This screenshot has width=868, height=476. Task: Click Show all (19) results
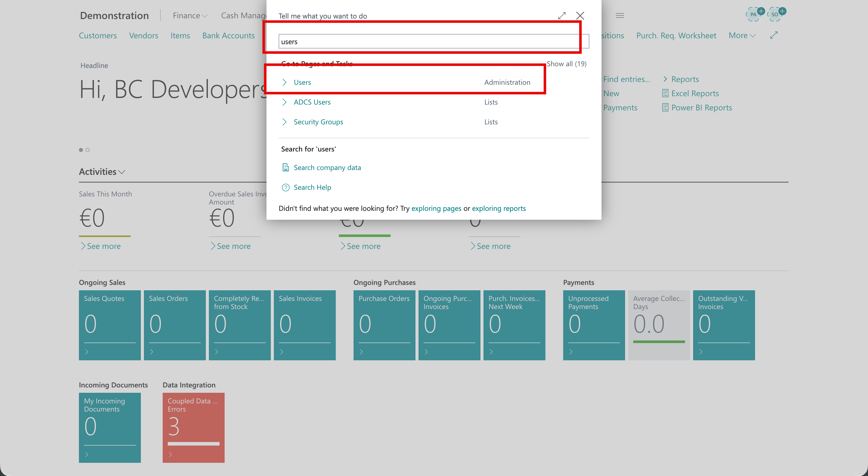(x=566, y=64)
